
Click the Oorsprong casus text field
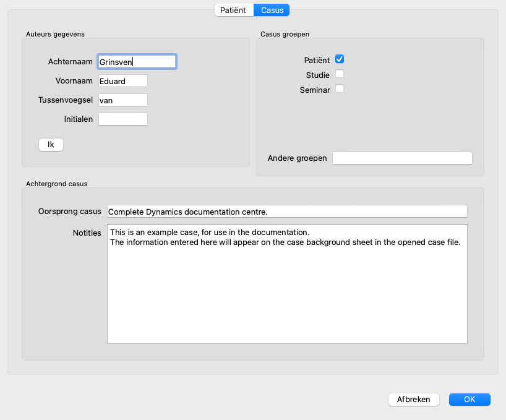point(287,212)
